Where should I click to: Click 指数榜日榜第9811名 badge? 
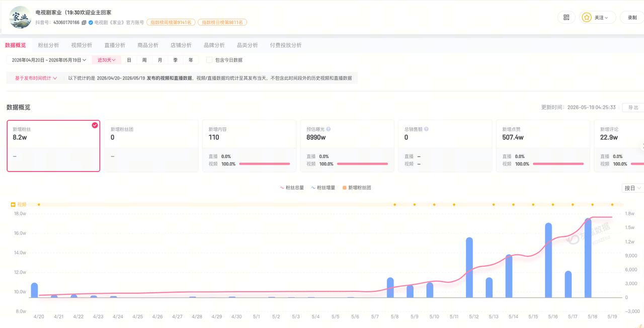tap(222, 23)
